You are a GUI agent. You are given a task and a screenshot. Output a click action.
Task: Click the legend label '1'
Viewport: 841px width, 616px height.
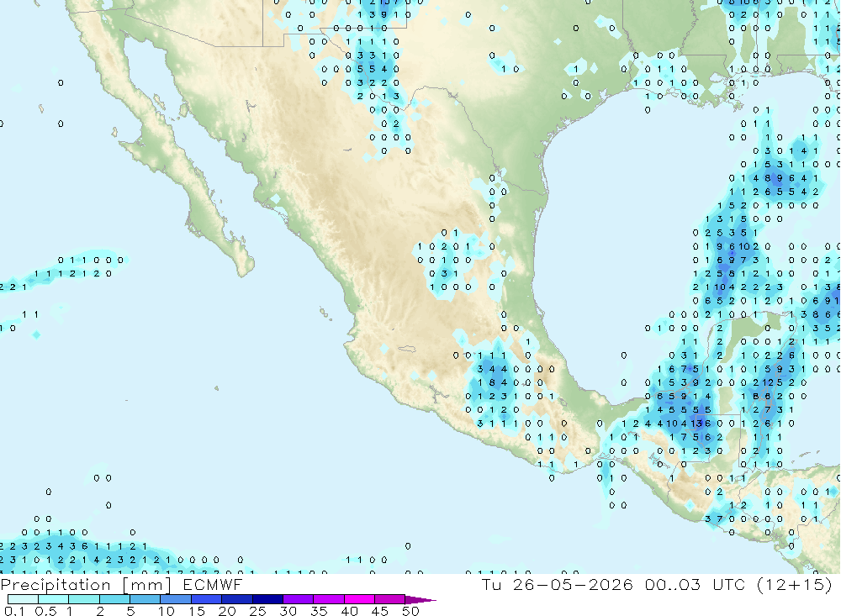pos(70,611)
